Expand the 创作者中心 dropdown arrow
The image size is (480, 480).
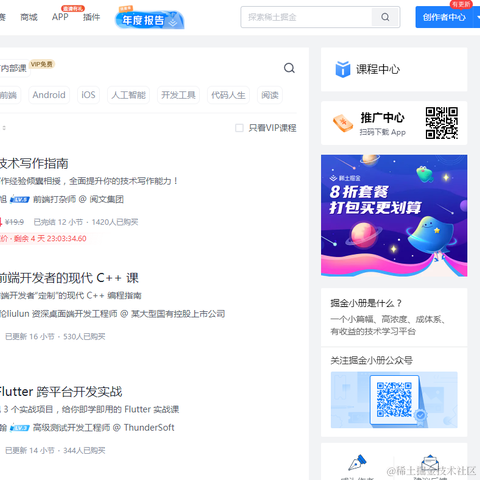tap(477, 17)
